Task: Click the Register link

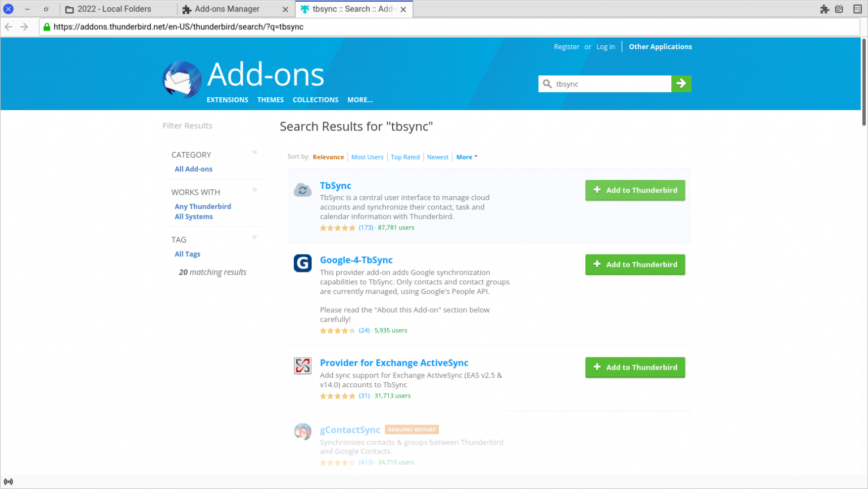Action: pos(566,47)
